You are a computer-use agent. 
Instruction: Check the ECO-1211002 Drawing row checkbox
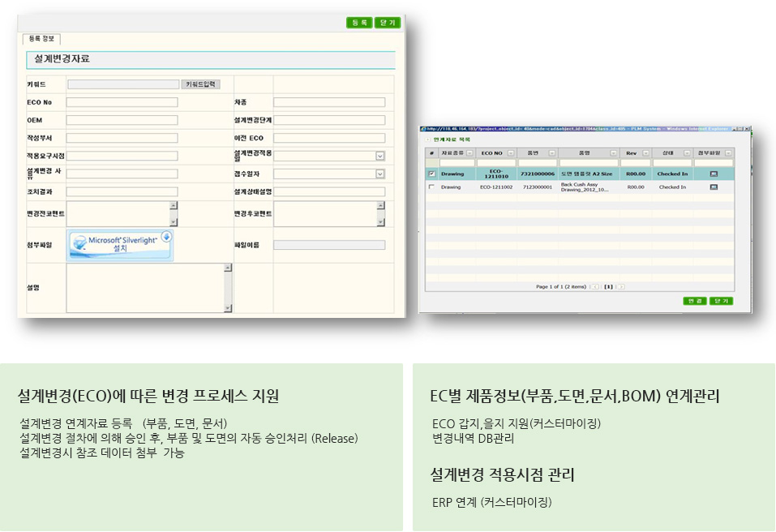[x=431, y=187]
